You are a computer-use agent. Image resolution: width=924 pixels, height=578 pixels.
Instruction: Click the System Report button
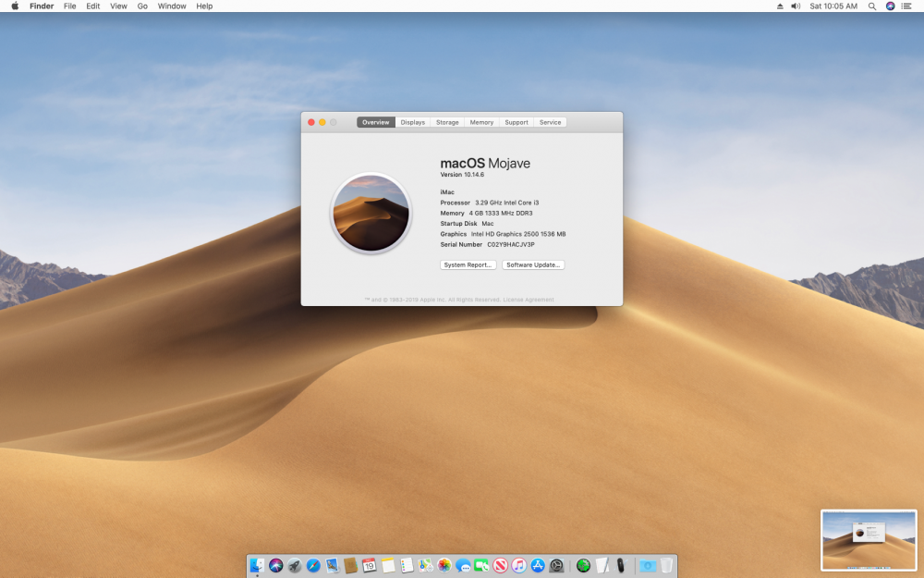[x=468, y=264]
